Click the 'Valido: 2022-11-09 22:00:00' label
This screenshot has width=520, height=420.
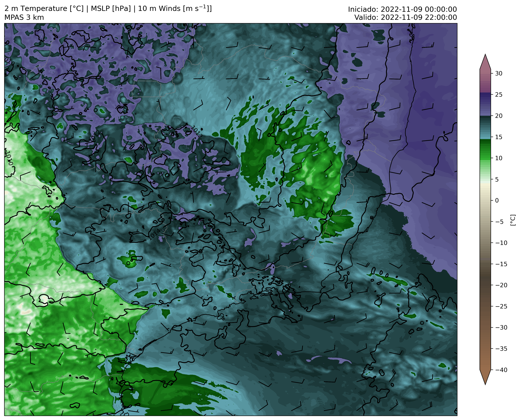click(x=406, y=17)
